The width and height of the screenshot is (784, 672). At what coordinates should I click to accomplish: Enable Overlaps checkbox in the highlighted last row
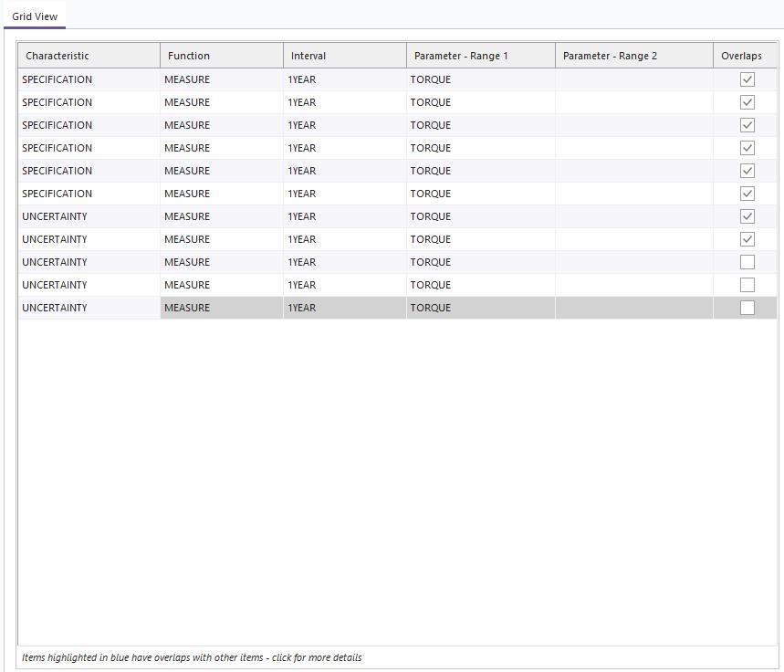tap(747, 308)
